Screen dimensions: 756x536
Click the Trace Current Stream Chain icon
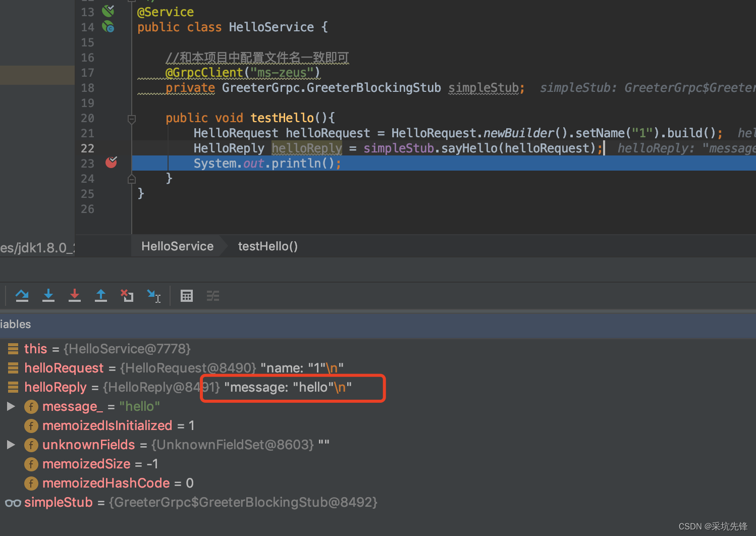click(x=213, y=296)
